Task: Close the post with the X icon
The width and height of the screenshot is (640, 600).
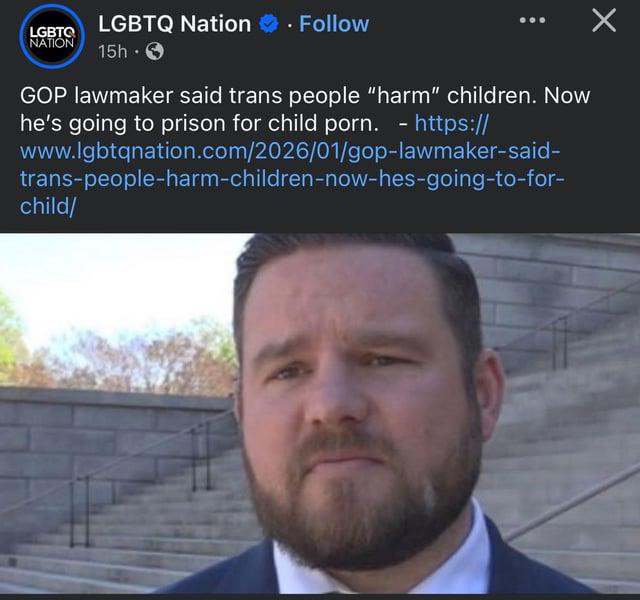Action: tap(604, 20)
